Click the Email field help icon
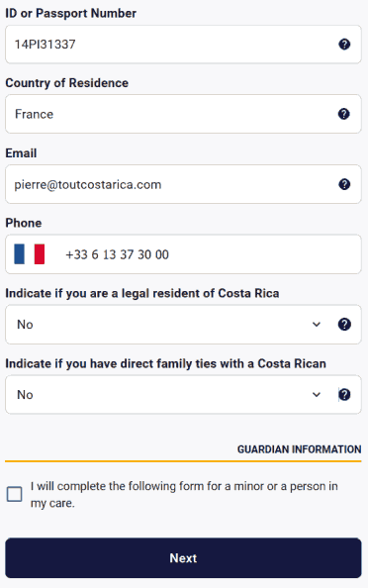Viewport: 368px width, 588px height. tap(344, 184)
